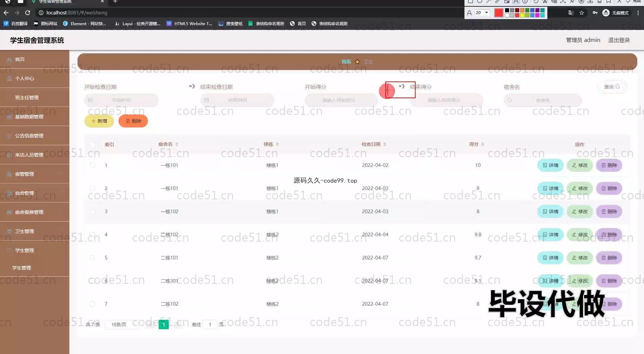Viewport: 644px width, 354px height.
Task: Click 详情 button for row 2
Action: click(550, 188)
